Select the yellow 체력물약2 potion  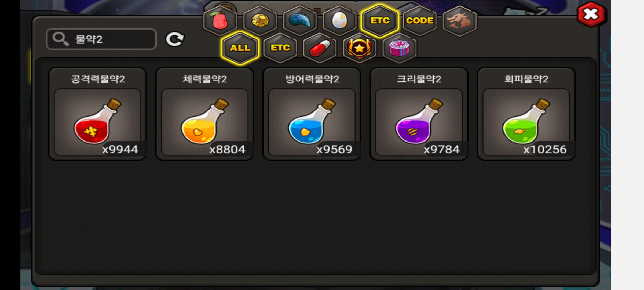(205, 114)
